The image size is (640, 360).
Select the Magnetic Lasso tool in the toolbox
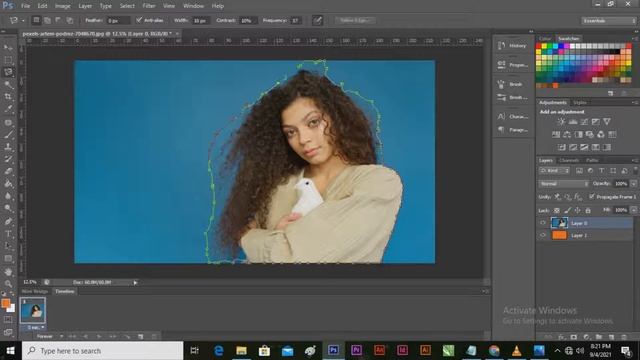coord(8,73)
